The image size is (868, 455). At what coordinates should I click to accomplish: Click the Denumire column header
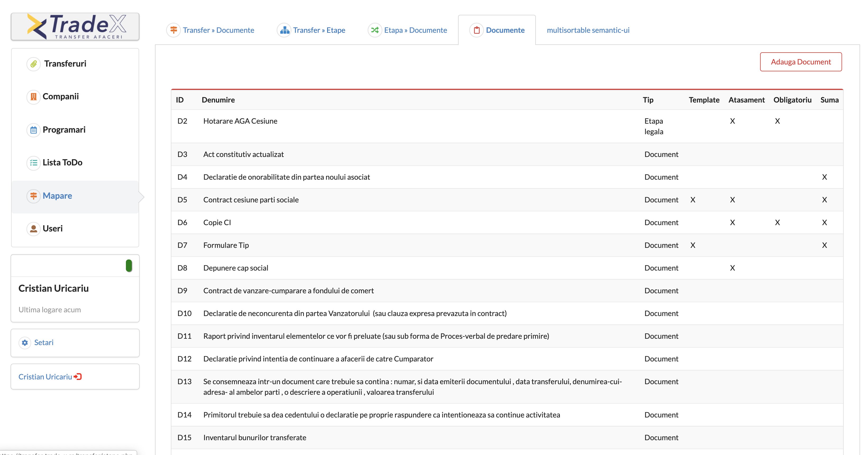pyautogui.click(x=218, y=100)
